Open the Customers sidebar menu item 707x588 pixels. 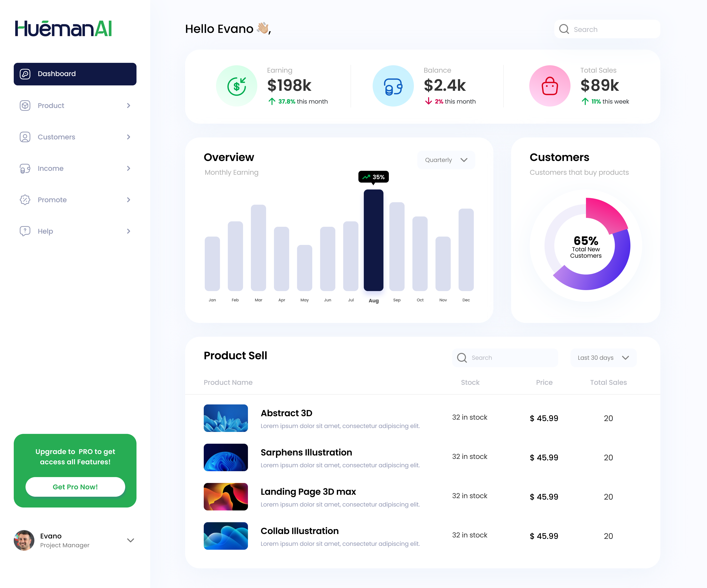[x=56, y=137]
